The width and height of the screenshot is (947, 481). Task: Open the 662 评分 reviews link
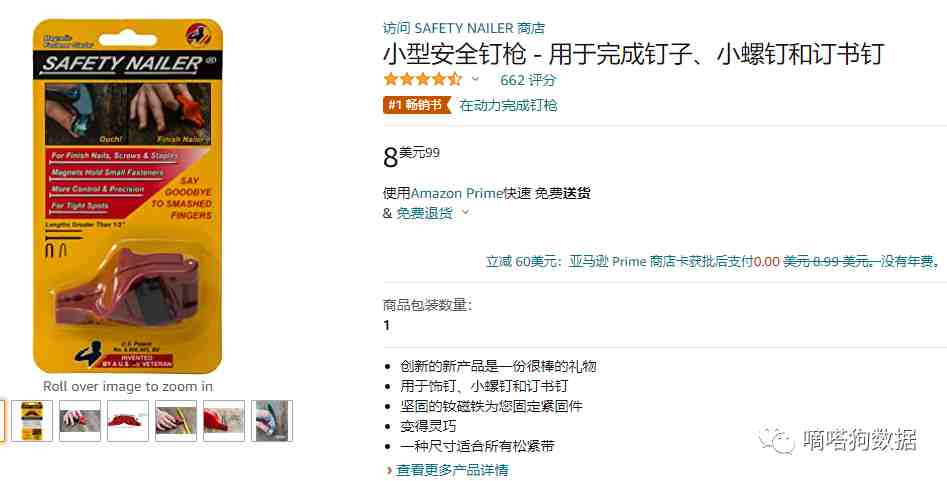click(528, 80)
